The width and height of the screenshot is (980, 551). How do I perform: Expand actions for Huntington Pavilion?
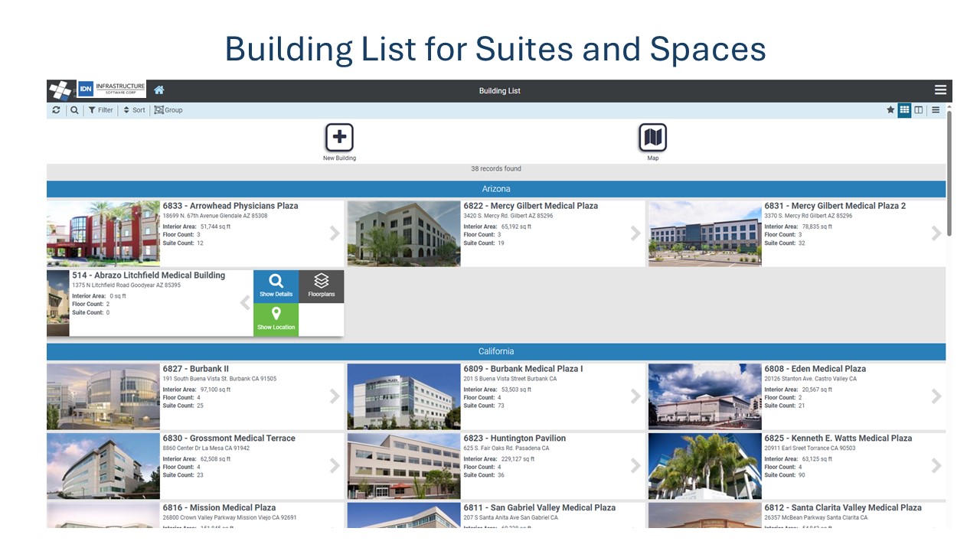[x=635, y=465]
